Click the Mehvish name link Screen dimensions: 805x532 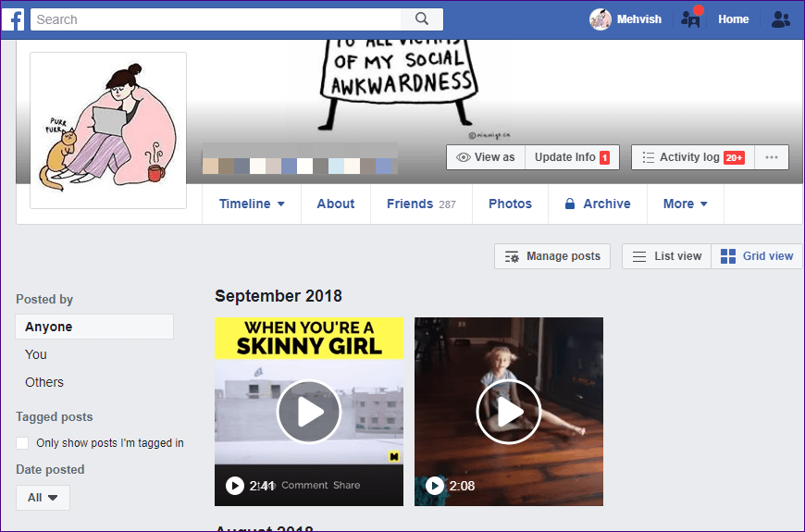pos(639,19)
